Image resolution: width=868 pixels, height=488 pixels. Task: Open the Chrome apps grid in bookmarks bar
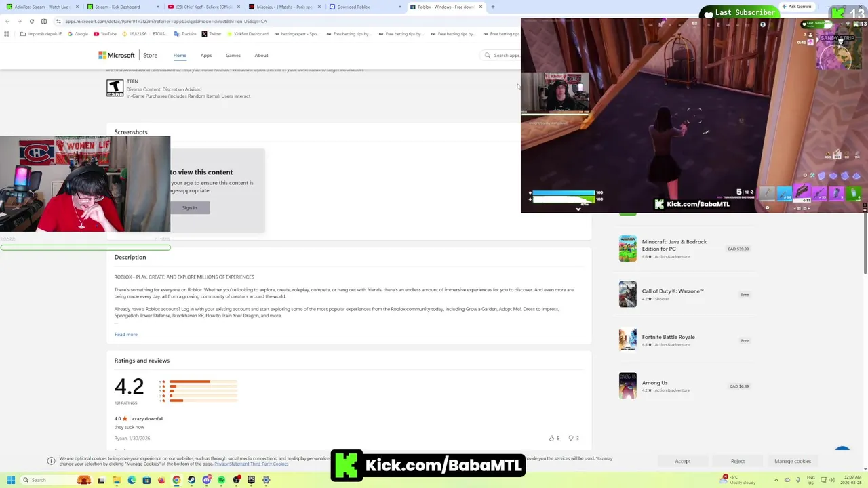tap(7, 34)
